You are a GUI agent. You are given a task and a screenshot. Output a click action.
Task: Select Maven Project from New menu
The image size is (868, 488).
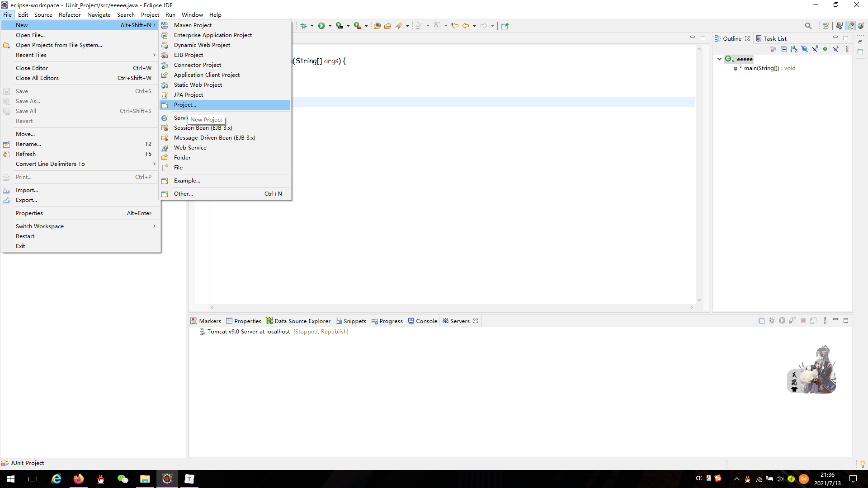point(192,25)
